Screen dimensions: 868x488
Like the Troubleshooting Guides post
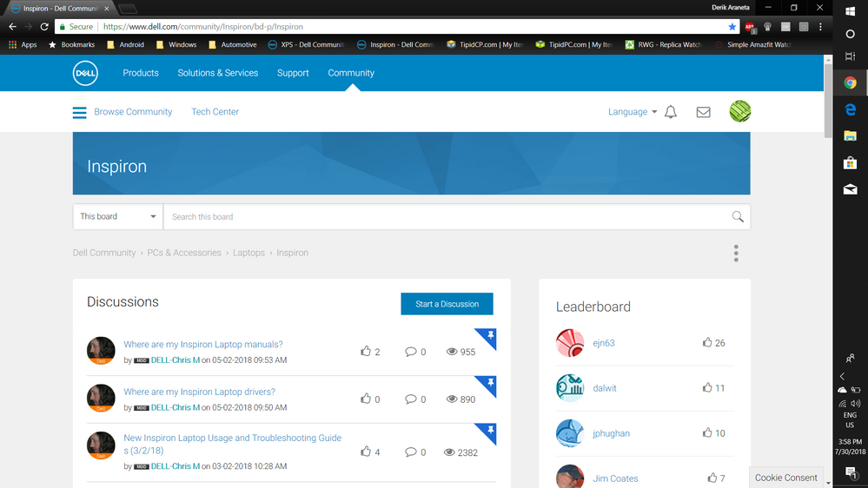[365, 452]
